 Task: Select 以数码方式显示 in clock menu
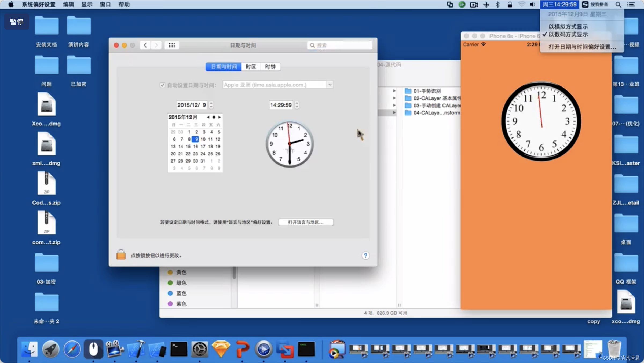coord(568,34)
